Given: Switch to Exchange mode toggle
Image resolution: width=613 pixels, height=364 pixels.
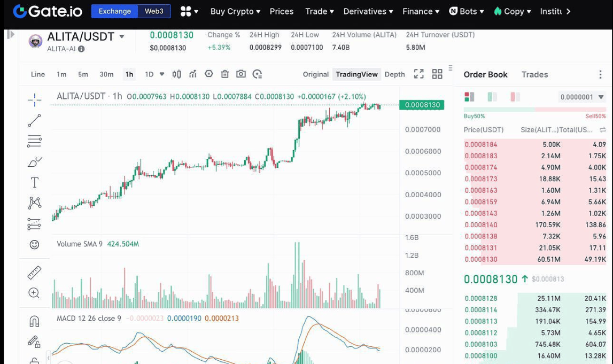Looking at the screenshot, I should 114,11.
